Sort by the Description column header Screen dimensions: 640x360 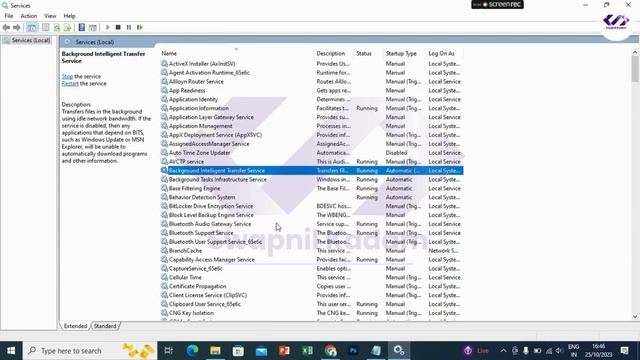pyautogui.click(x=331, y=53)
